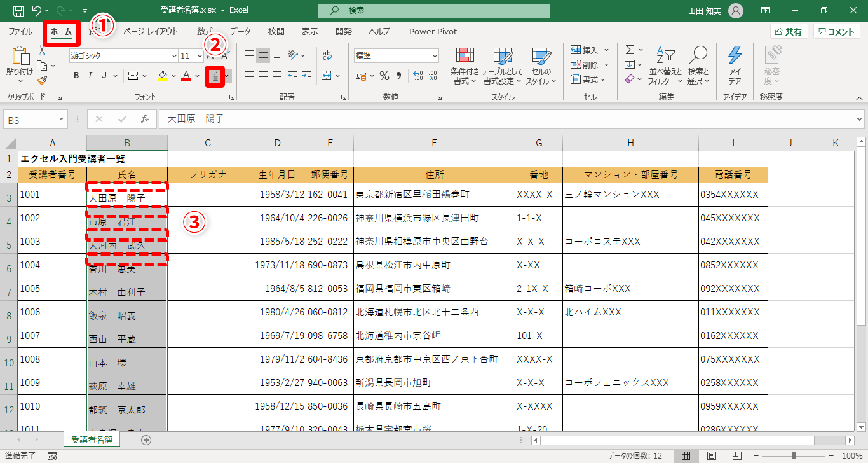This screenshot has width=868, height=463.
Task: Apply borders with the borders icon
Action: pos(133,76)
